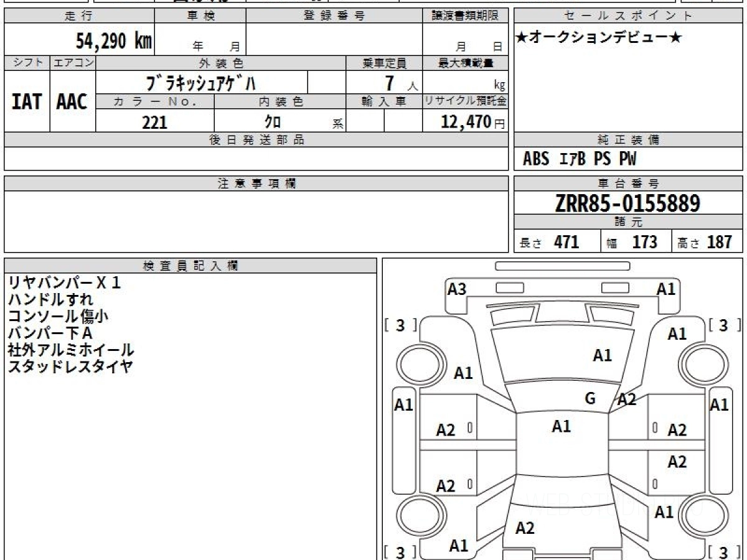Select the 乗車定員 header
Screen dimensions: 747x560
pyautogui.click(x=384, y=63)
